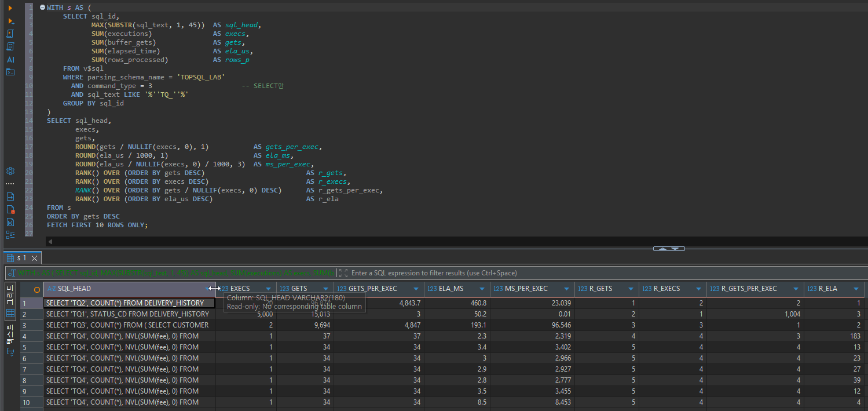Click the line number 14 in the gutter
Image resolution: width=868 pixels, height=411 pixels.
click(29, 121)
